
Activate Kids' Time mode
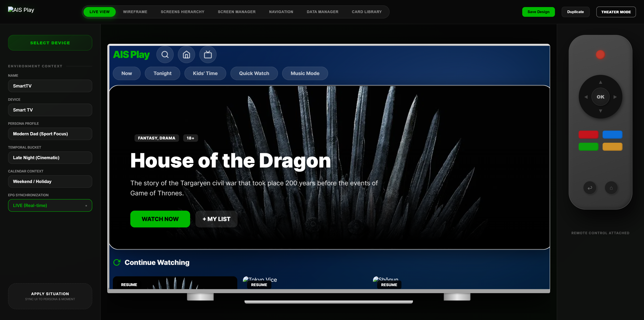tap(205, 73)
